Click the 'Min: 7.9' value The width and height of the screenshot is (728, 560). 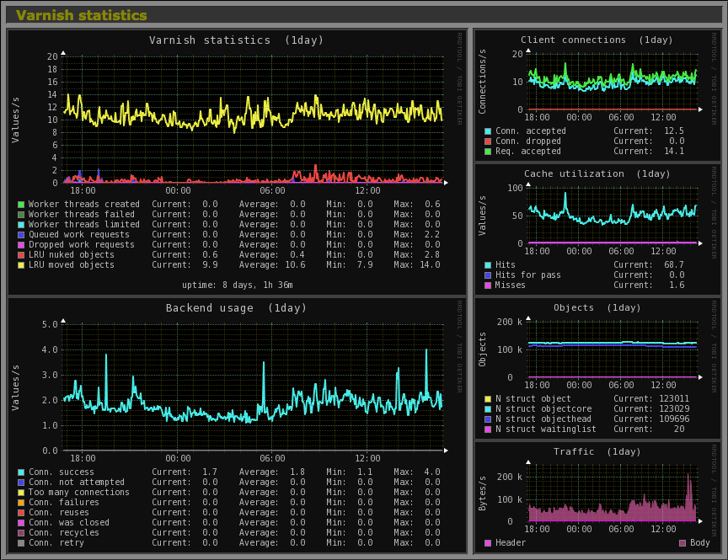[x=349, y=265]
